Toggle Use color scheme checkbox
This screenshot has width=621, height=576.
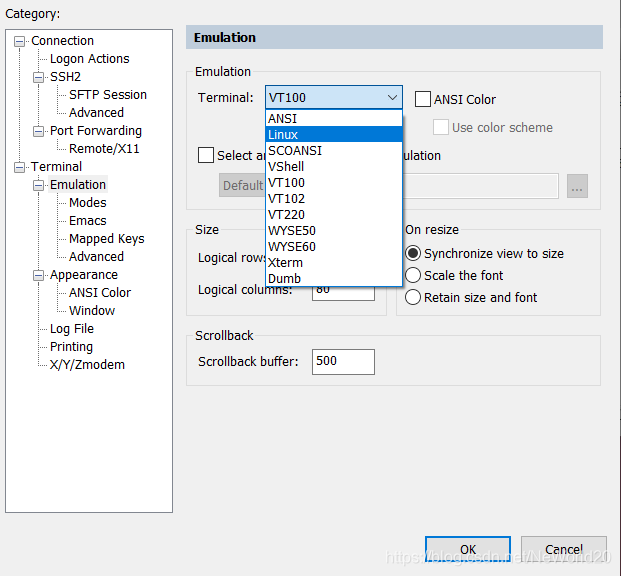pos(440,127)
